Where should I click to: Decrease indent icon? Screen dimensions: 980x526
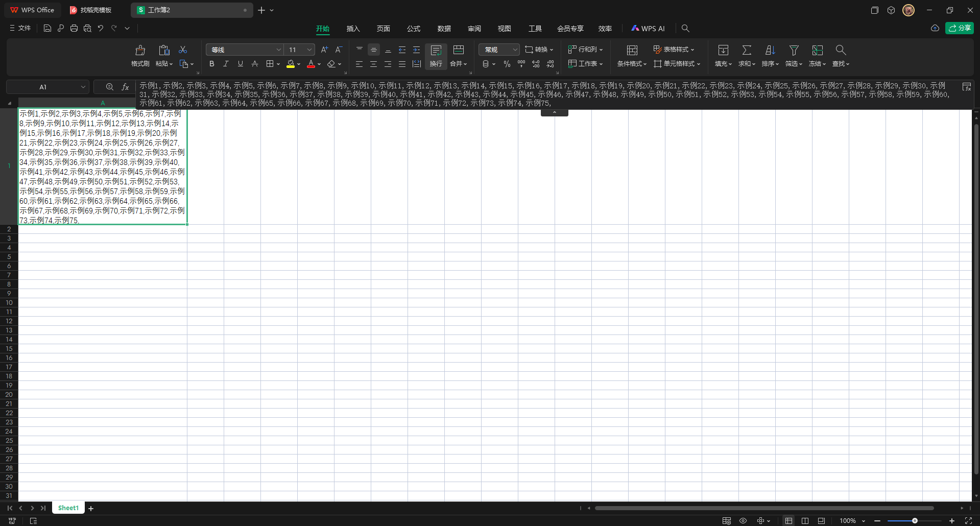click(x=402, y=50)
